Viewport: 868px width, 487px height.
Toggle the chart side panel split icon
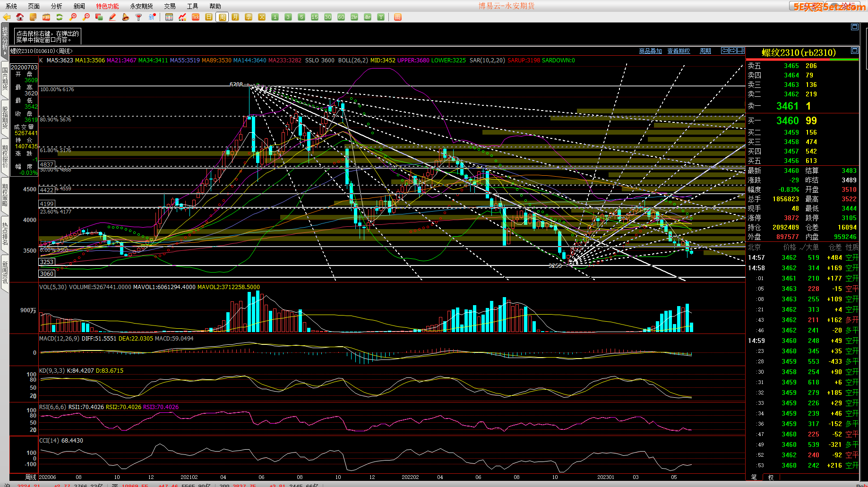click(740, 51)
